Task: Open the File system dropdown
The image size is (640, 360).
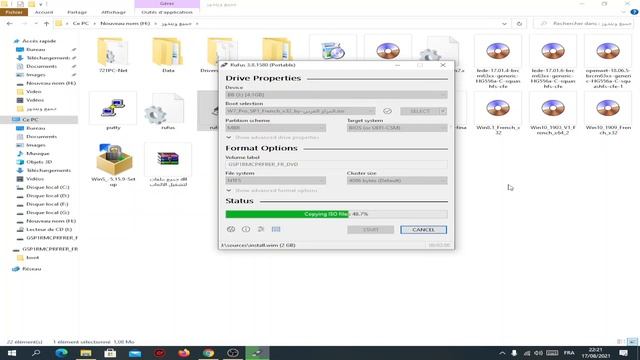Action: [276, 180]
